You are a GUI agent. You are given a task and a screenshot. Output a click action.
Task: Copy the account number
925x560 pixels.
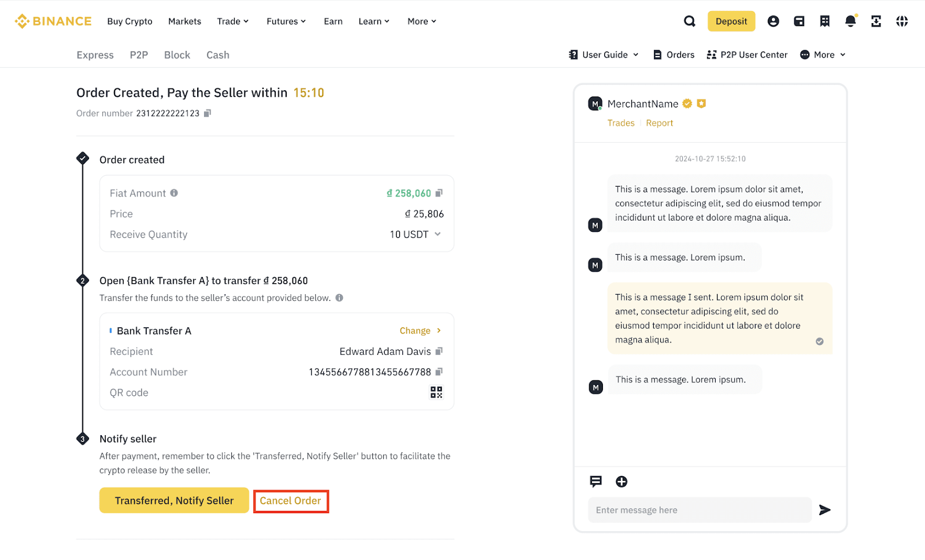[x=439, y=372]
